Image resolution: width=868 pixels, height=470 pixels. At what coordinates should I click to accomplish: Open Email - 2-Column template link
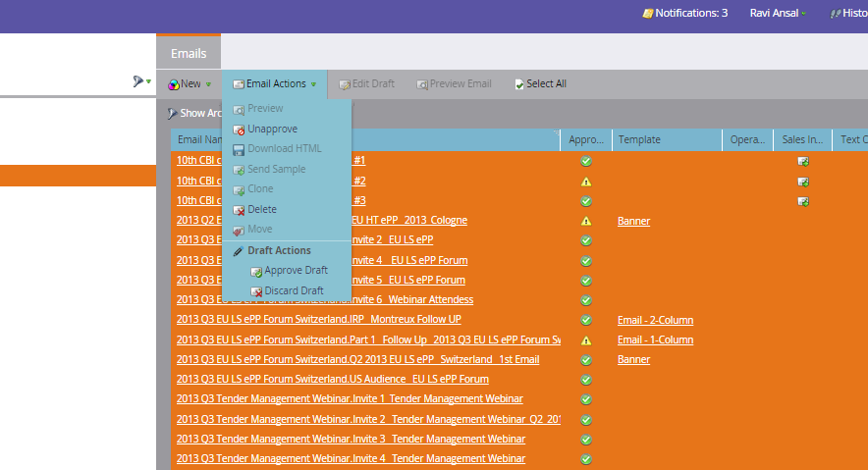pyautogui.click(x=655, y=320)
